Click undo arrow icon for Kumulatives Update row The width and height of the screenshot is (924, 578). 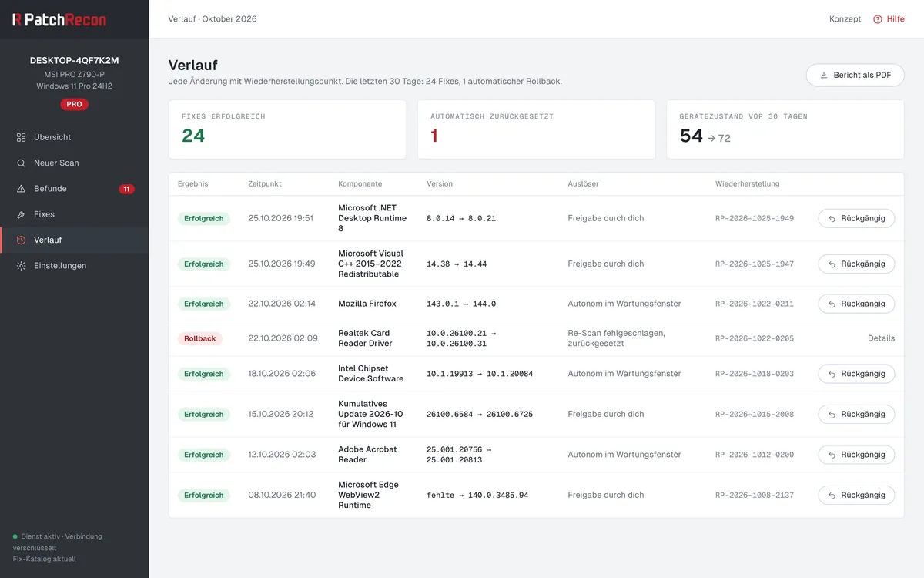(x=832, y=415)
